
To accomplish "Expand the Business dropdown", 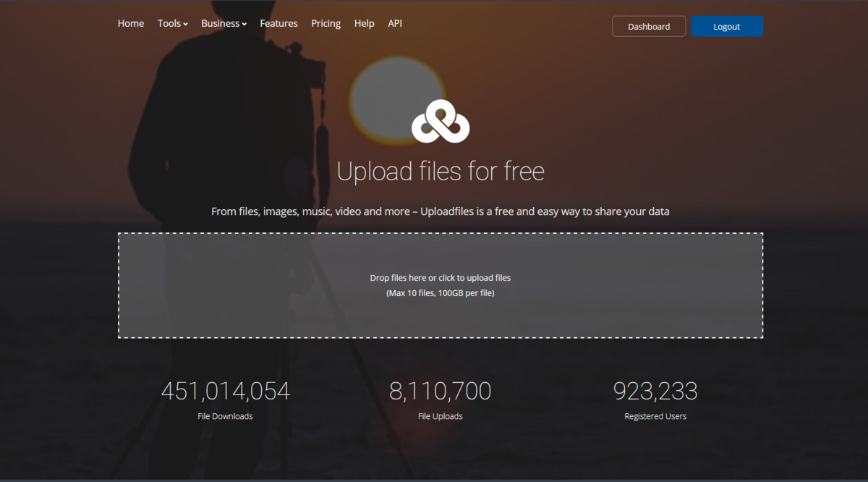I will point(221,23).
